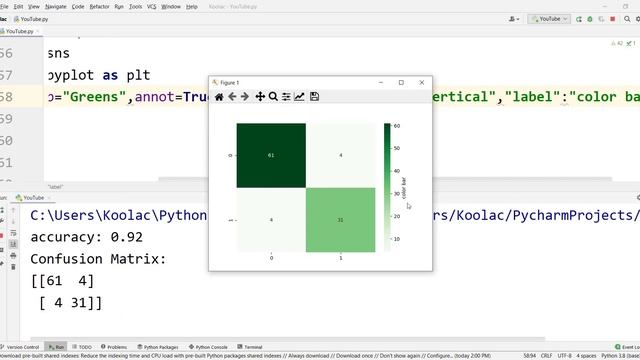
Task: Click the "[[61 4]" row in the console output
Action: [62, 281]
